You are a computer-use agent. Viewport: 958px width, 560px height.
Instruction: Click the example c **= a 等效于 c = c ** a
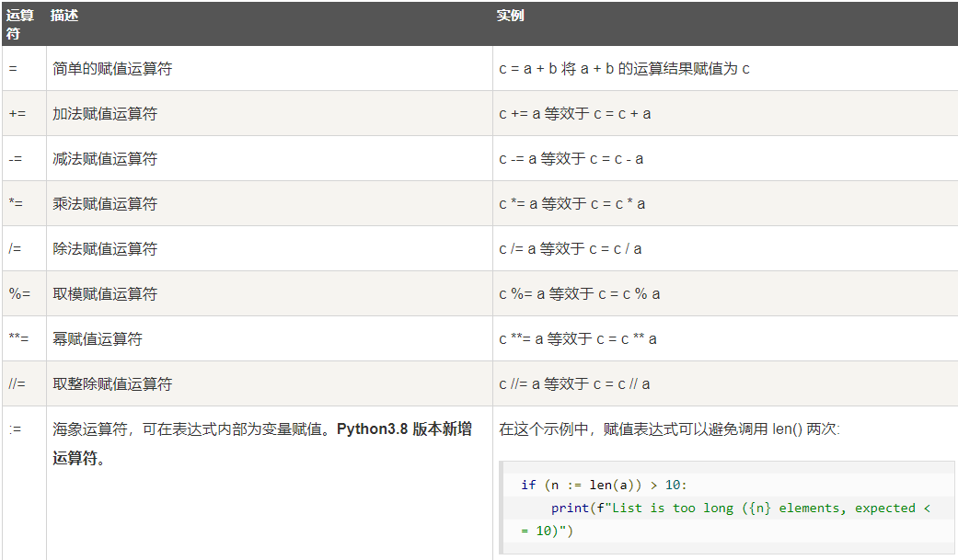(x=578, y=338)
